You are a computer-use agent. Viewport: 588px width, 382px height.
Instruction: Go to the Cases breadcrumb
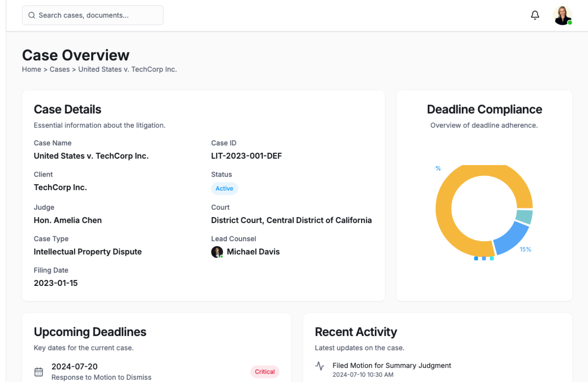coord(59,69)
